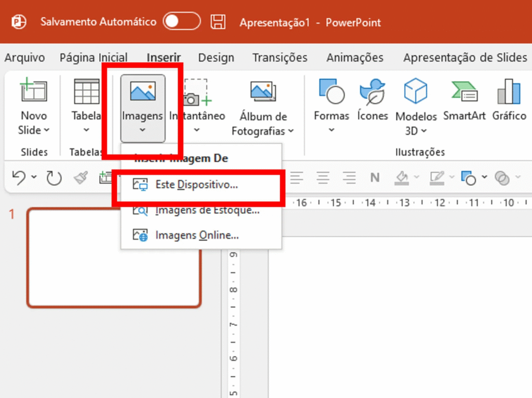Open the Instantâneo dropdown arrow
Screen dimensions: 532x398
(197, 129)
